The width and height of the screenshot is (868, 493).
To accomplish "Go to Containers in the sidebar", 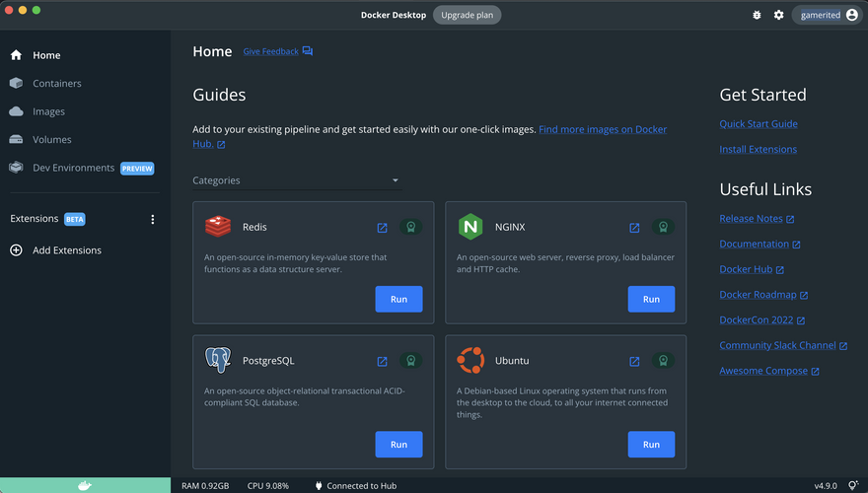I will [x=56, y=84].
